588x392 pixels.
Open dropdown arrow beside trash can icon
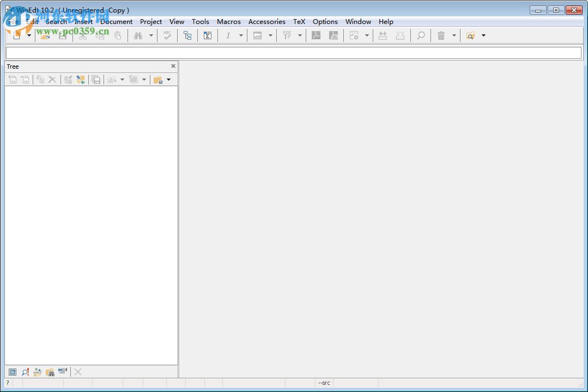coord(454,35)
